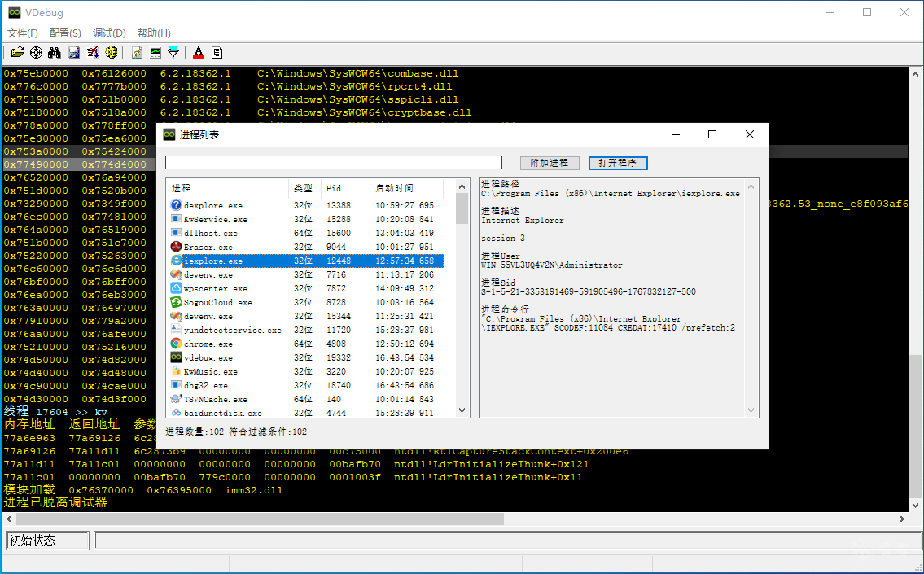
Task: Click the 附加进程 attach button
Action: (550, 163)
